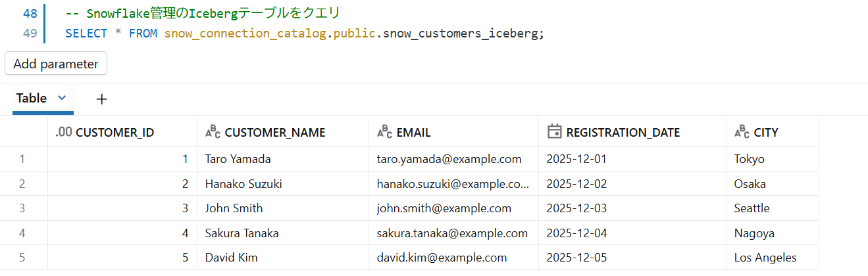
Task: Click the Los Angeles city cell
Action: click(765, 258)
